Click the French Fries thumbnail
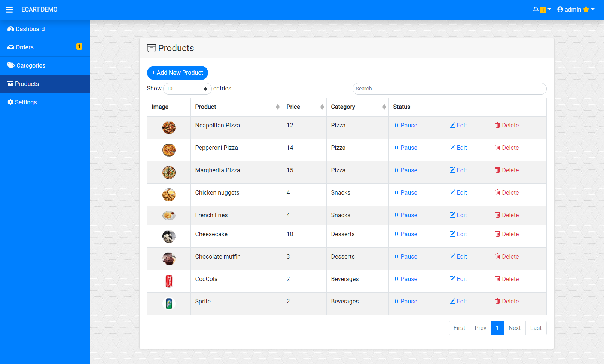604x364 pixels. (x=169, y=216)
